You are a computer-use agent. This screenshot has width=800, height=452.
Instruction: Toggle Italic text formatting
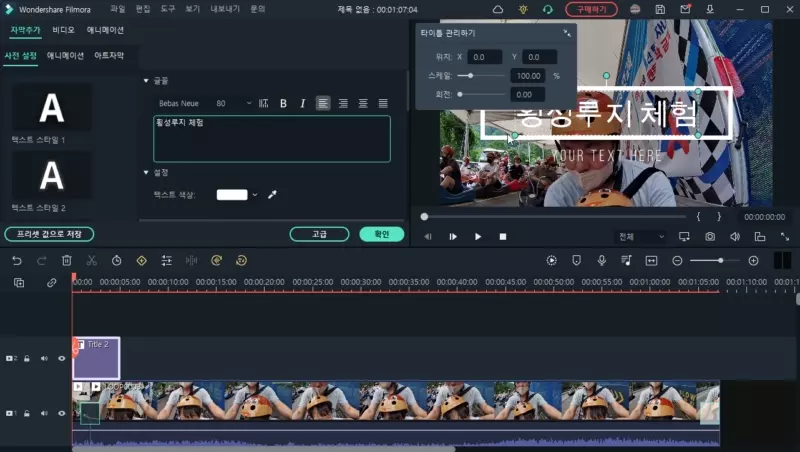point(303,103)
